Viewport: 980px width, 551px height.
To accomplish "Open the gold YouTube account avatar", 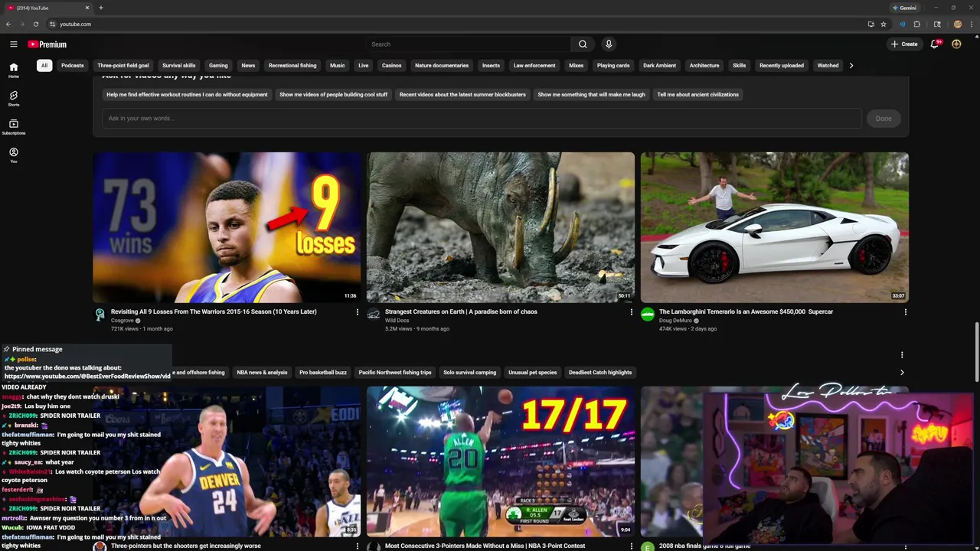I will coord(956,44).
